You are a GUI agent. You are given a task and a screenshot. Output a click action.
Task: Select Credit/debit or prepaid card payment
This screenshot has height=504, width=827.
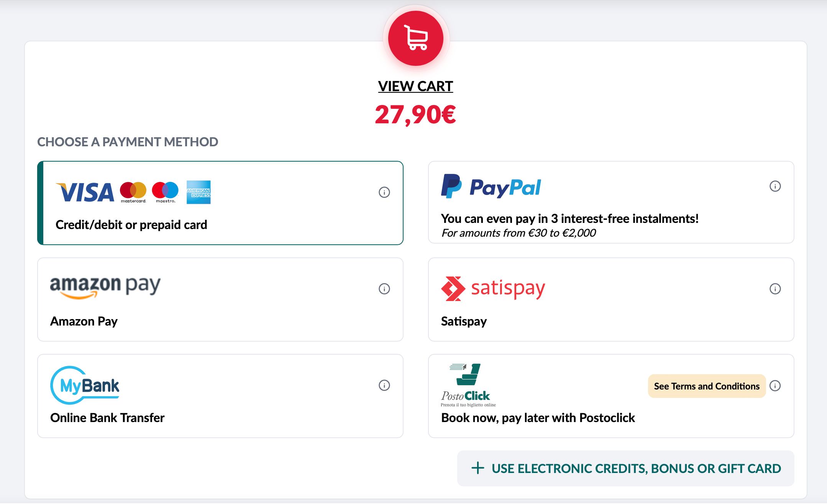220,203
